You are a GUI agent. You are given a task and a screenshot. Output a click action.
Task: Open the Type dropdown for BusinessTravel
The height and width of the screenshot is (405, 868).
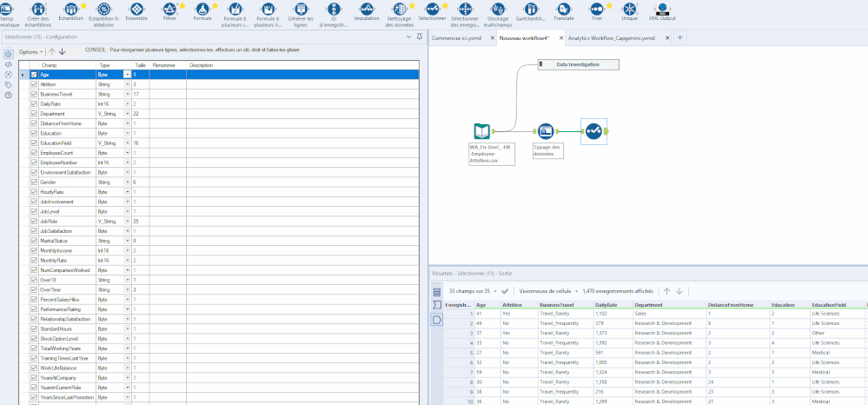[128, 94]
